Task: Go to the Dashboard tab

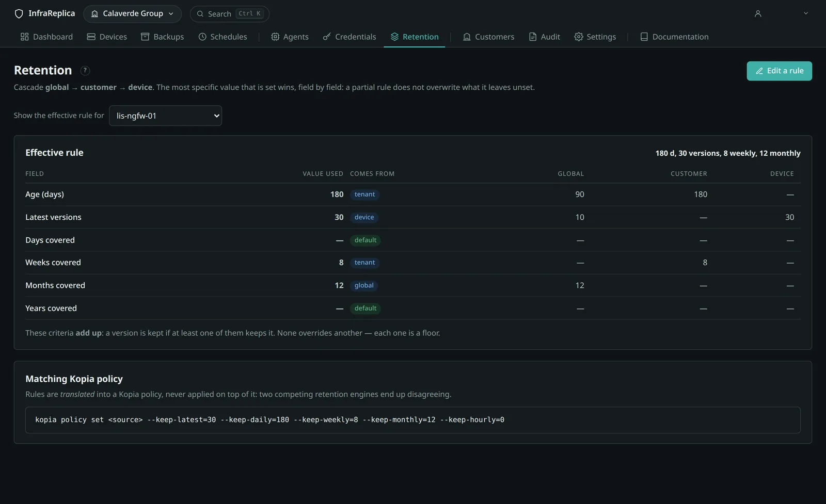Action: pyautogui.click(x=46, y=37)
